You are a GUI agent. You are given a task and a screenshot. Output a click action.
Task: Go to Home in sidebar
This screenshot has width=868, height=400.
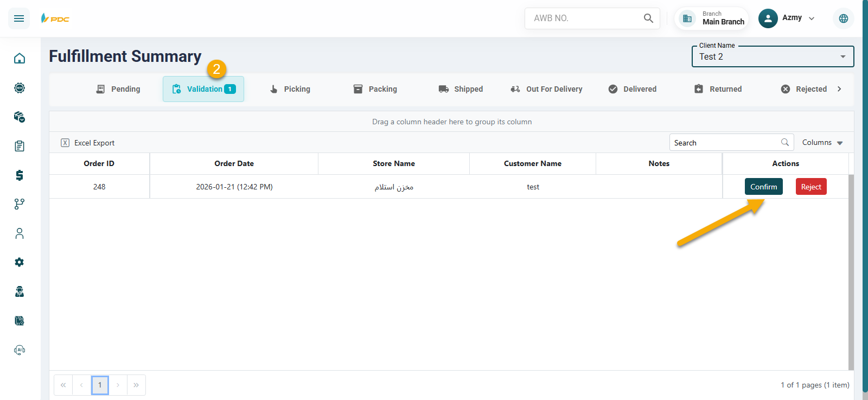20,58
